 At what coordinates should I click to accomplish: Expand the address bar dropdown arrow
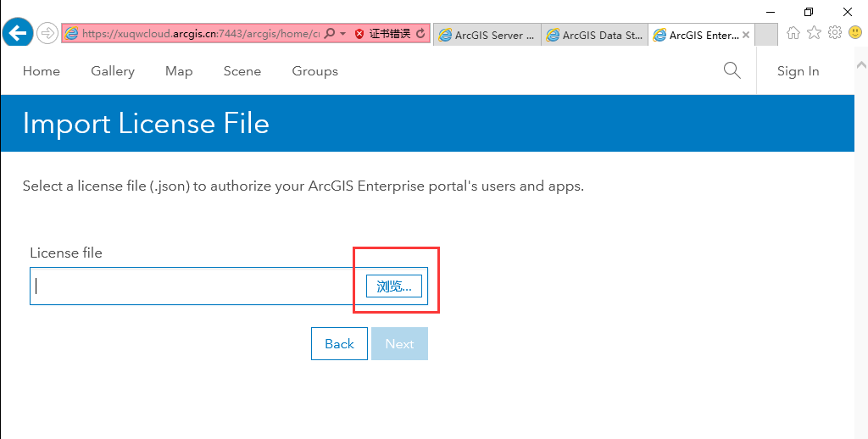(342, 34)
